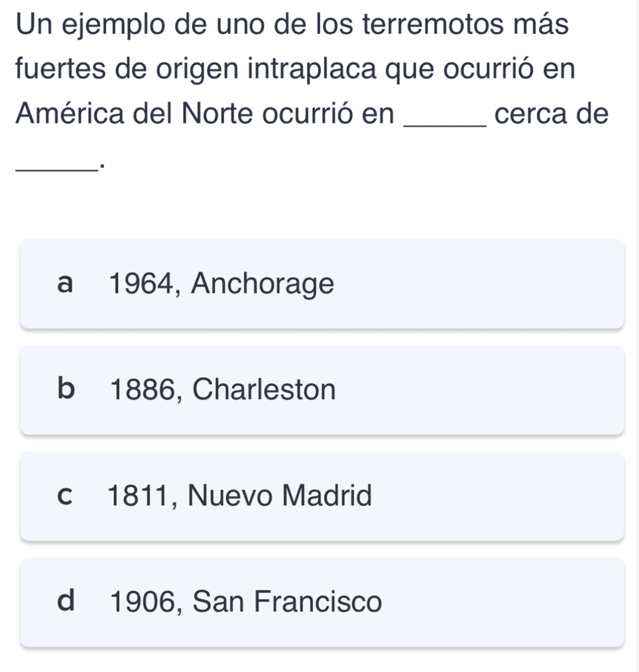Image resolution: width=639 pixels, height=672 pixels.
Task: Select the answer "1964, Anchorage"
Action: click(x=321, y=284)
